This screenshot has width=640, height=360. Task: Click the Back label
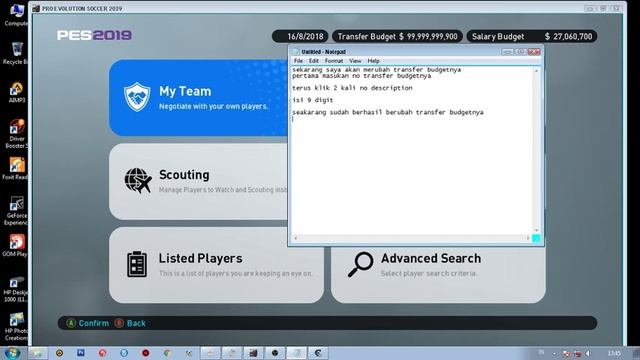pos(136,323)
